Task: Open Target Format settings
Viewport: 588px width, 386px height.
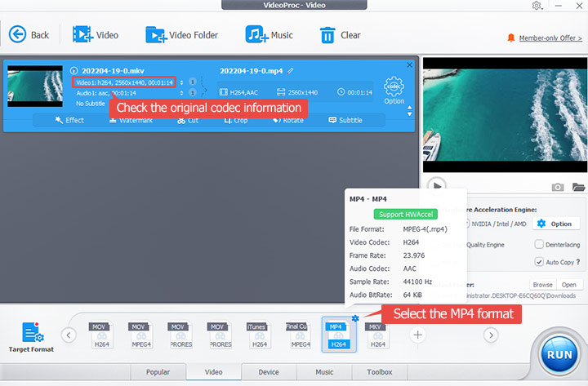Action: coord(32,337)
